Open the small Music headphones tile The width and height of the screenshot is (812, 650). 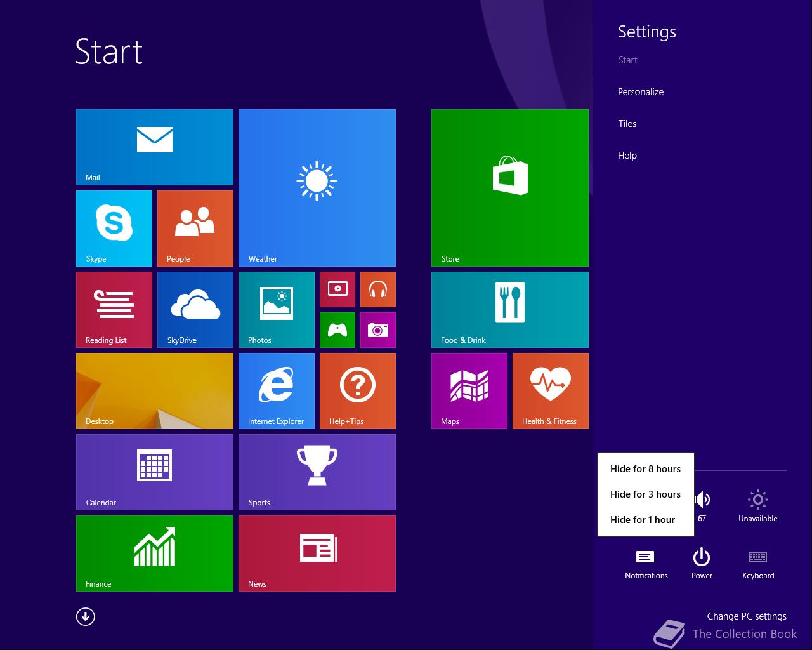(378, 289)
